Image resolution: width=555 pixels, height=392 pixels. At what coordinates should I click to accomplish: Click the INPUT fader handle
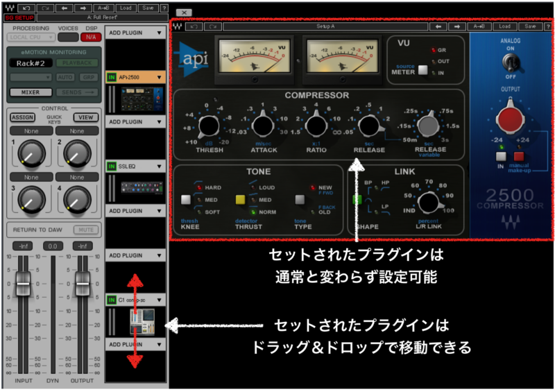(x=23, y=284)
